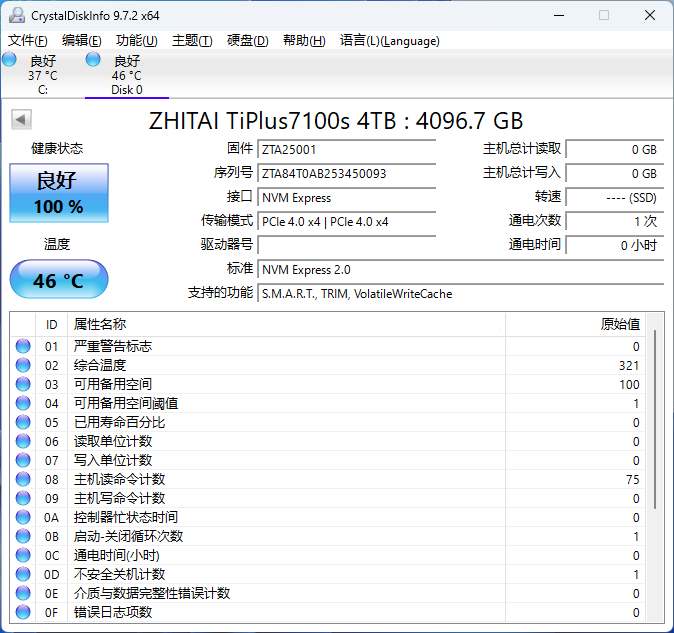The width and height of the screenshot is (674, 633).
Task: Click status orb for row 0D 不安全关机计数
Action: pos(23,574)
